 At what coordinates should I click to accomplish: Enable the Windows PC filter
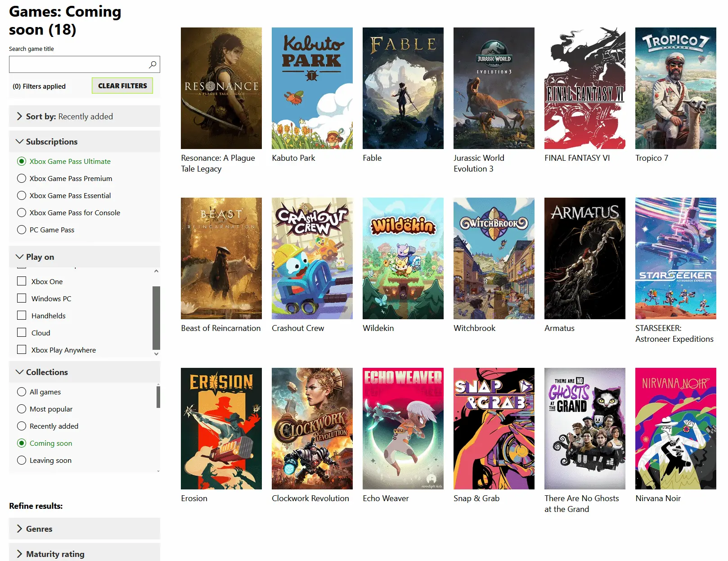coord(22,298)
